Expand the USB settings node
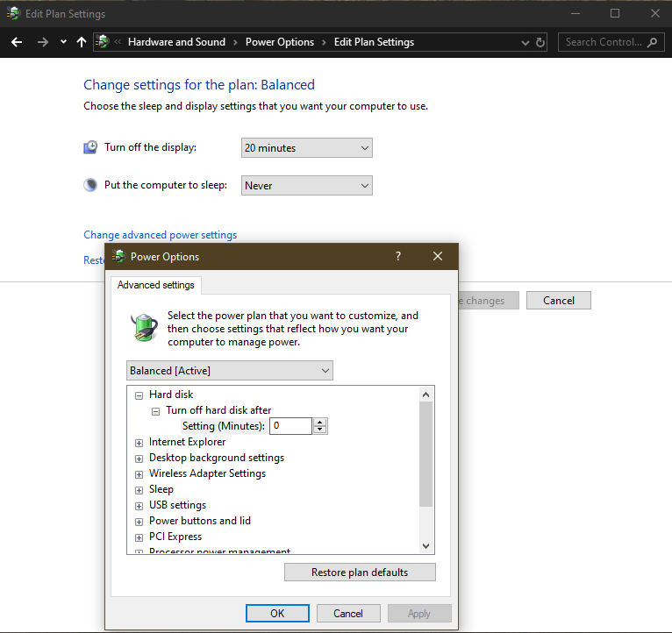Screen dimensions: 672x633 click(139, 506)
